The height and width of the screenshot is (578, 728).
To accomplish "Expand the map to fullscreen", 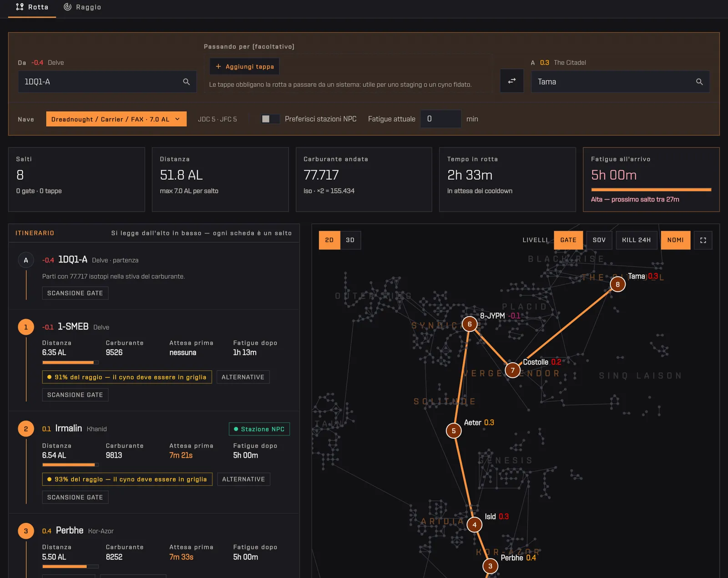I will pyautogui.click(x=703, y=240).
